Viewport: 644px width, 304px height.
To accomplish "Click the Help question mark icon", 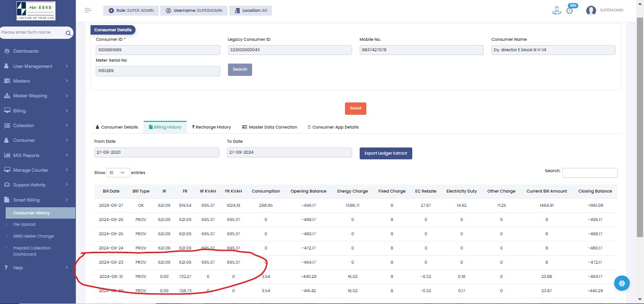I will click(6, 268).
